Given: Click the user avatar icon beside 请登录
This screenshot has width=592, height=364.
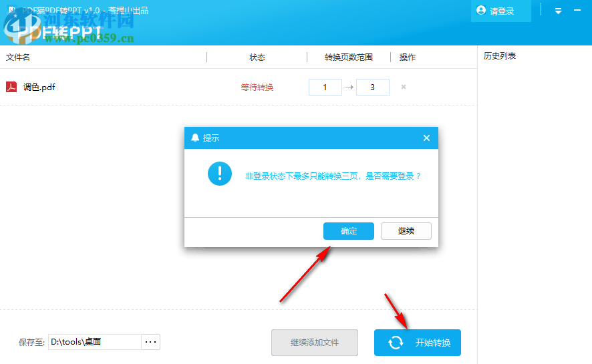Looking at the screenshot, I should coord(481,10).
